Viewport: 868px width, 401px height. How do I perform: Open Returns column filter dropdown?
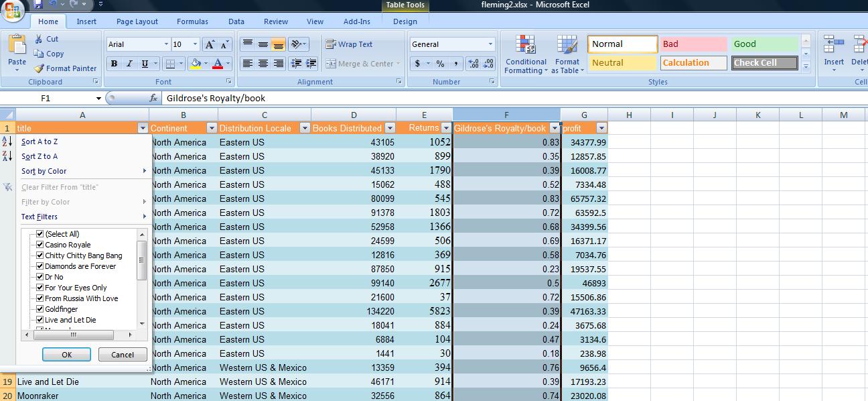coord(446,127)
